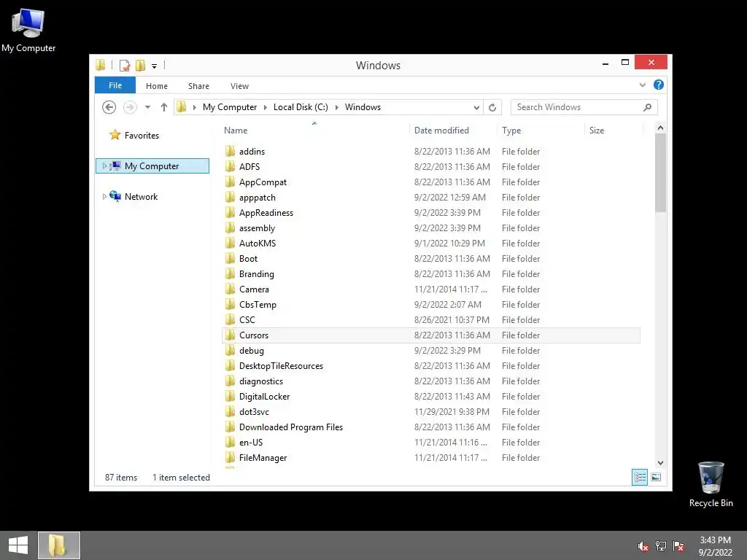Go up one level with the Up arrow
747x560 pixels.
pyautogui.click(x=164, y=107)
